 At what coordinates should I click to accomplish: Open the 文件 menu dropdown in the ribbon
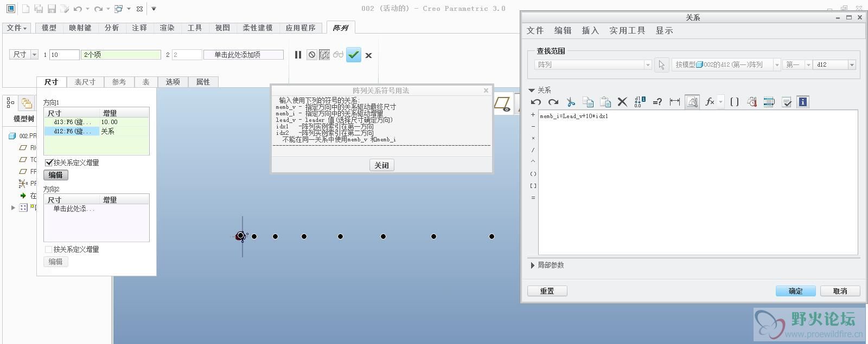(x=17, y=28)
